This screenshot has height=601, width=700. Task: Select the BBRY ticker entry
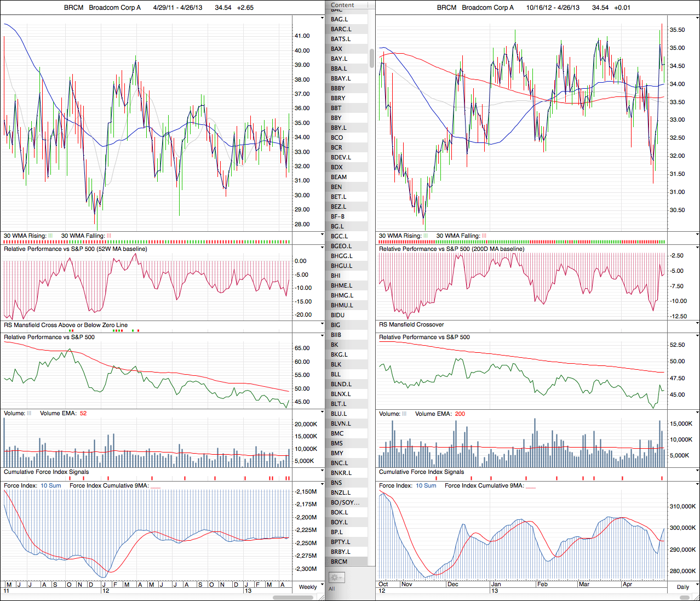click(338, 98)
